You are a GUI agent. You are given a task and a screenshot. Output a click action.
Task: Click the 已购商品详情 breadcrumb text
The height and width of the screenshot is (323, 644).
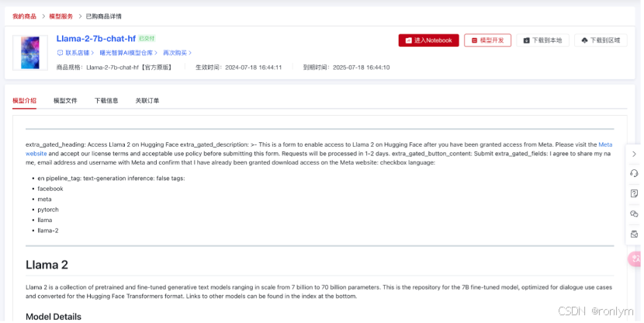(x=103, y=16)
